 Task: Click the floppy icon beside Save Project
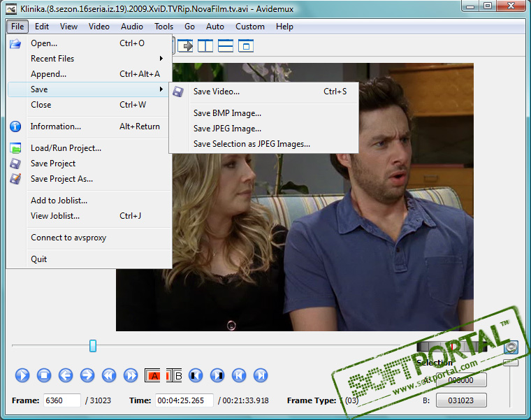[15, 164]
